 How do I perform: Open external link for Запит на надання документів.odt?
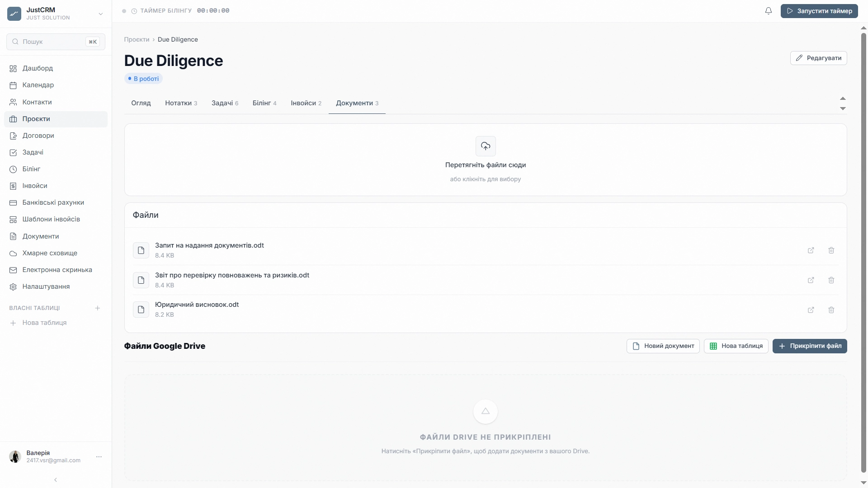pyautogui.click(x=811, y=250)
